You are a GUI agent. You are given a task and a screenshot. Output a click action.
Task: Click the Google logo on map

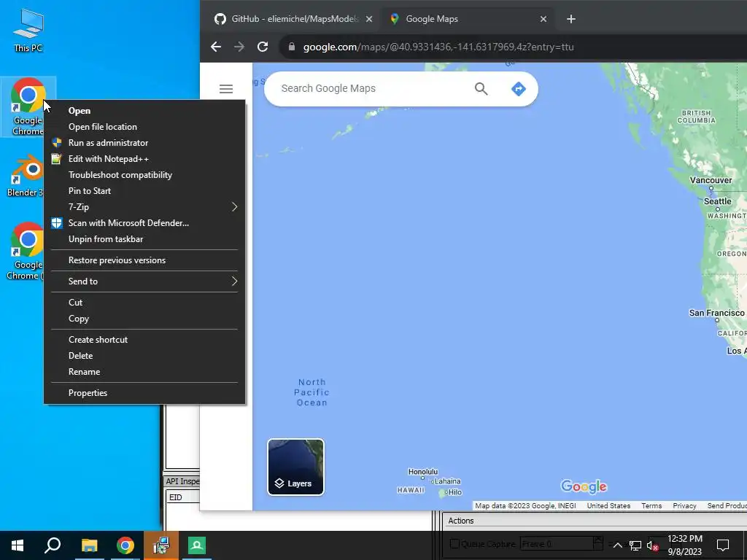(x=584, y=486)
